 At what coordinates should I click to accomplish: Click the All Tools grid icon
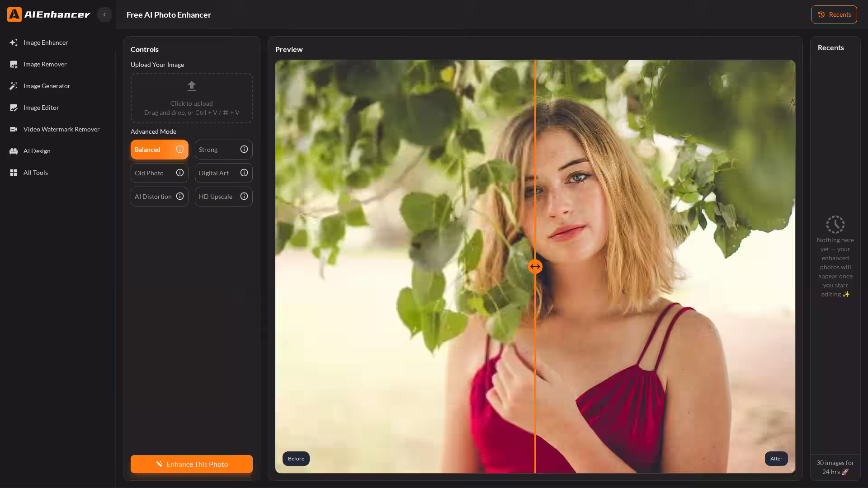14,173
